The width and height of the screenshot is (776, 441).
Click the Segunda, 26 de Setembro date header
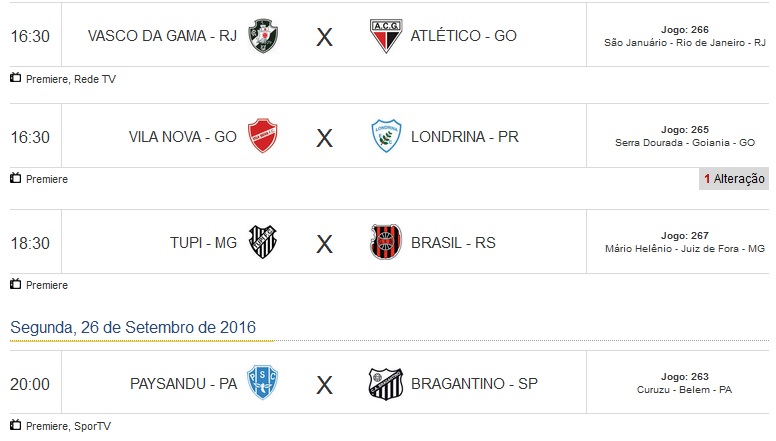click(x=133, y=327)
